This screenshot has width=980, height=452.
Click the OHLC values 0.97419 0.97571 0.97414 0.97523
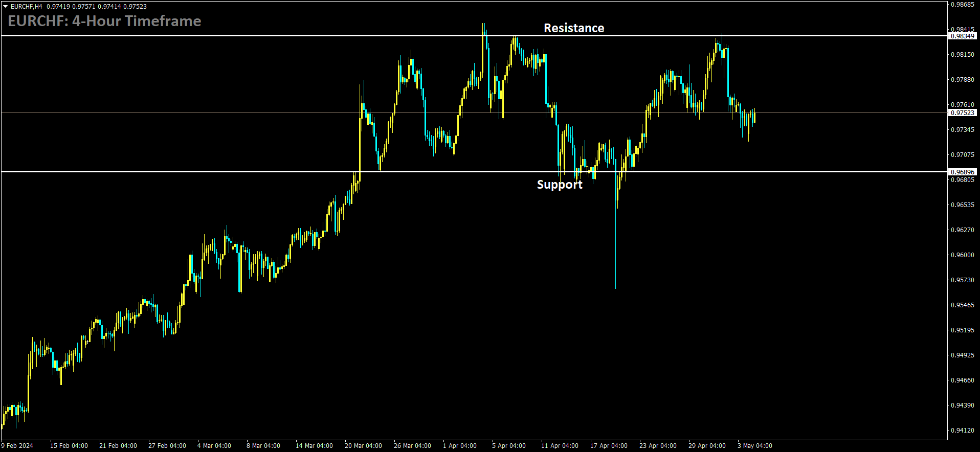[97, 7]
